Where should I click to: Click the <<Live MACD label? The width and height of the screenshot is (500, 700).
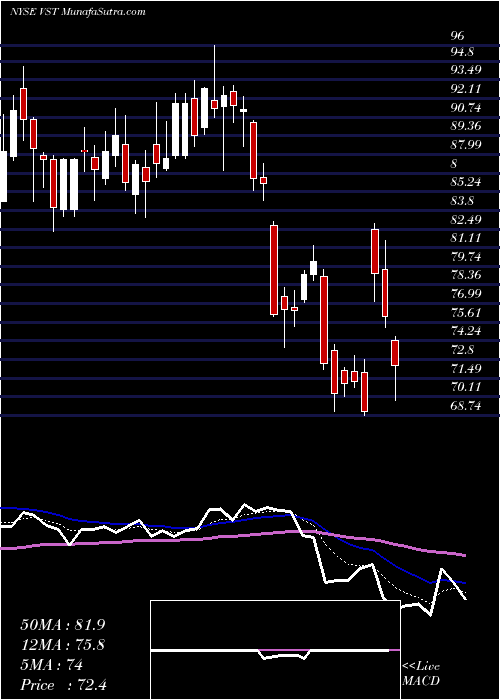coord(421,674)
